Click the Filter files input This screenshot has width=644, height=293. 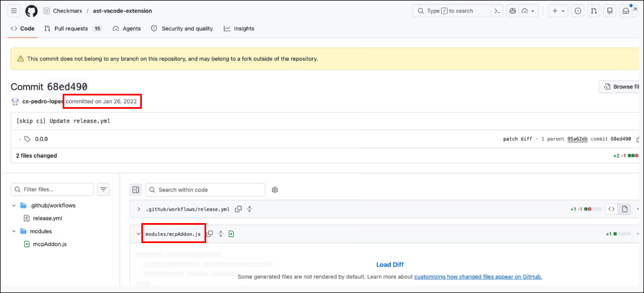(x=52, y=189)
